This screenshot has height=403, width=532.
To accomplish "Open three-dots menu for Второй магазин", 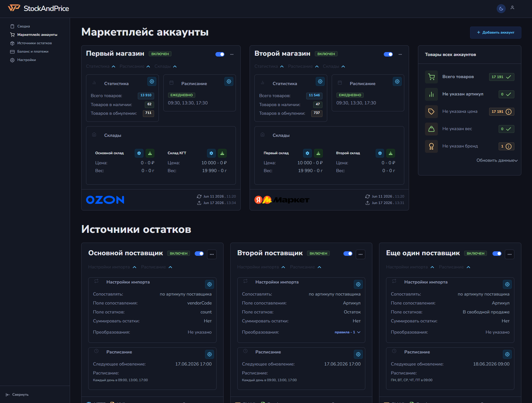I will (400, 54).
